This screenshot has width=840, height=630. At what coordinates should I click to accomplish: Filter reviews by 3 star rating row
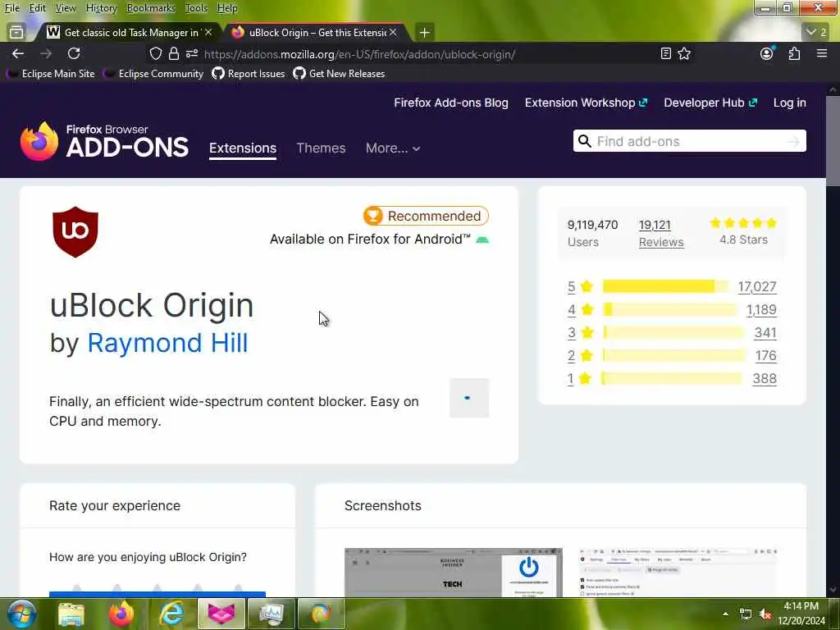coord(672,333)
